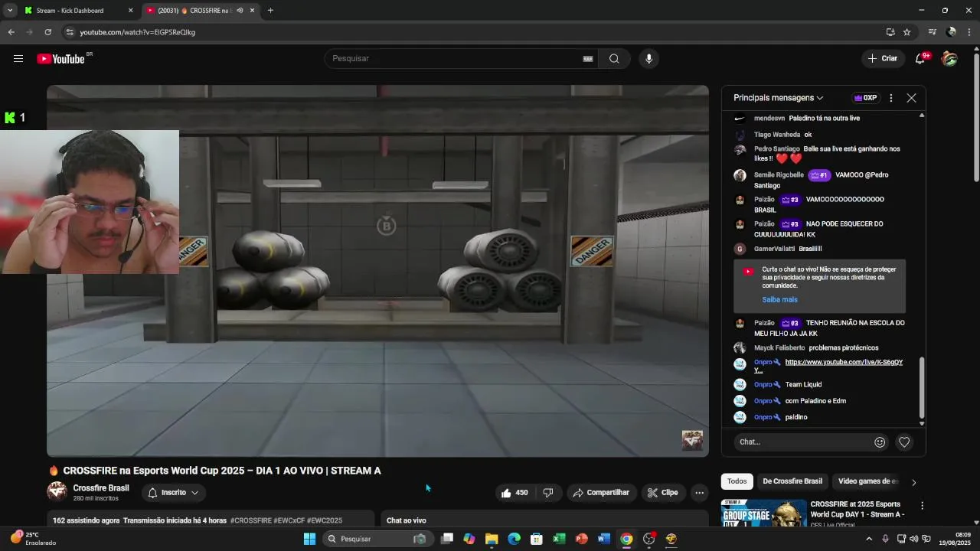The image size is (980, 551).
Task: Select the Todos filter chip
Action: [x=737, y=481]
